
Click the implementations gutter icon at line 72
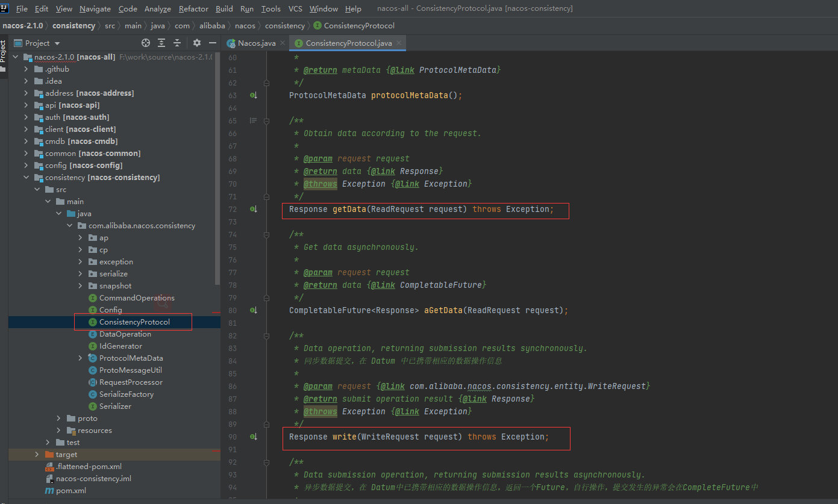[x=254, y=209]
